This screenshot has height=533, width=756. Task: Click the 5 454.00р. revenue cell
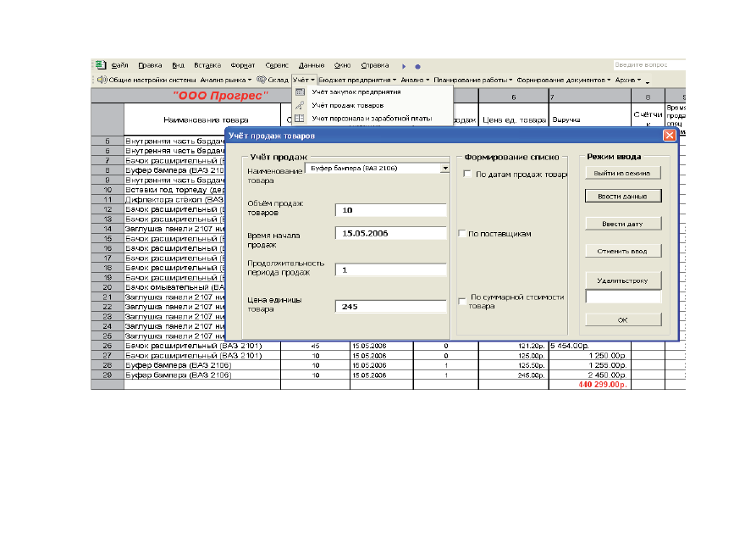pyautogui.click(x=590, y=346)
